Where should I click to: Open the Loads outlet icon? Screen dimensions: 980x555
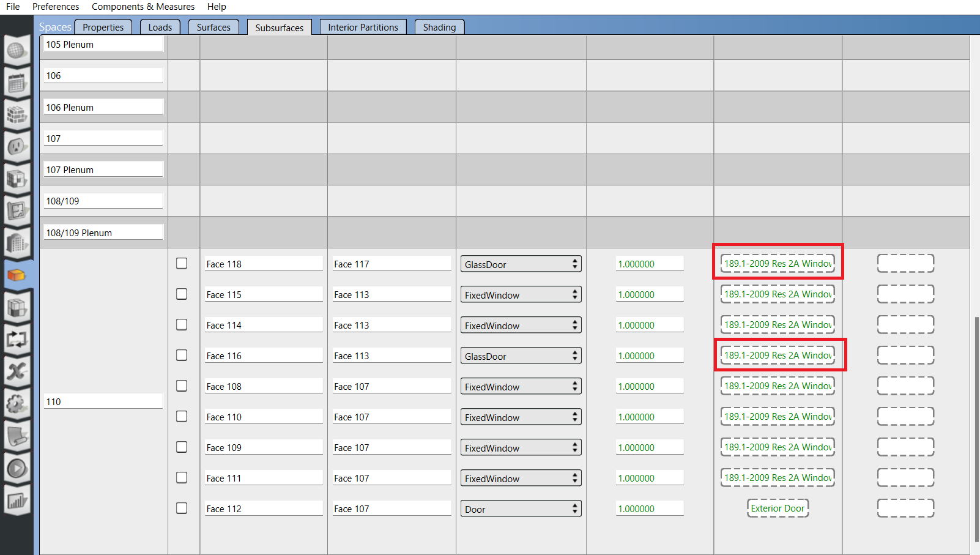17,146
